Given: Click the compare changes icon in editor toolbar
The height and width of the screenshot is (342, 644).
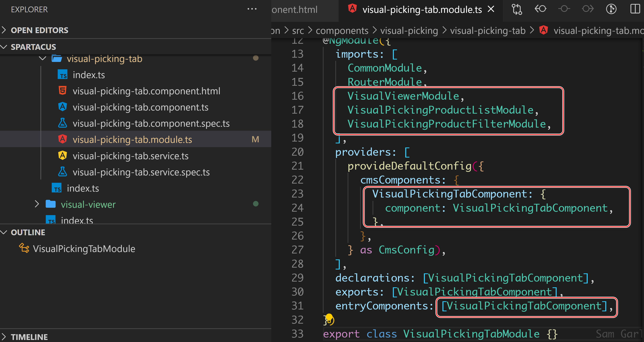Looking at the screenshot, I should (517, 9).
